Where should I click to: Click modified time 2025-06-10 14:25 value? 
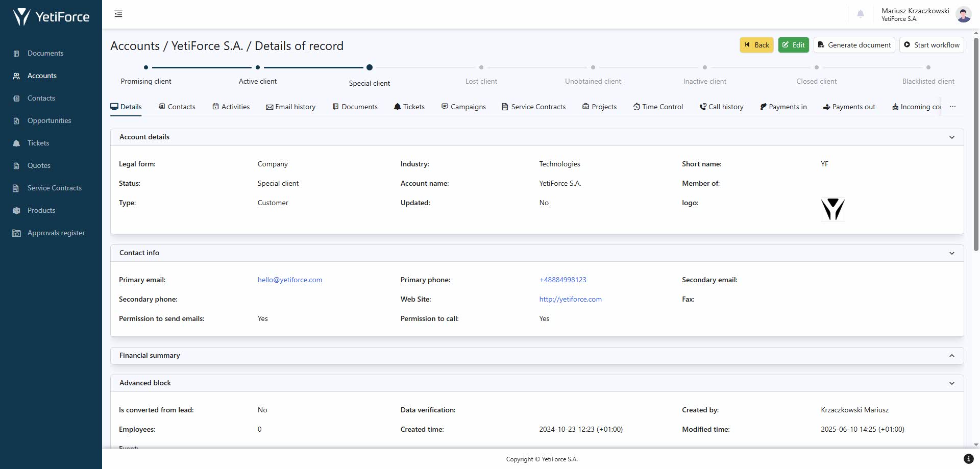(862, 430)
